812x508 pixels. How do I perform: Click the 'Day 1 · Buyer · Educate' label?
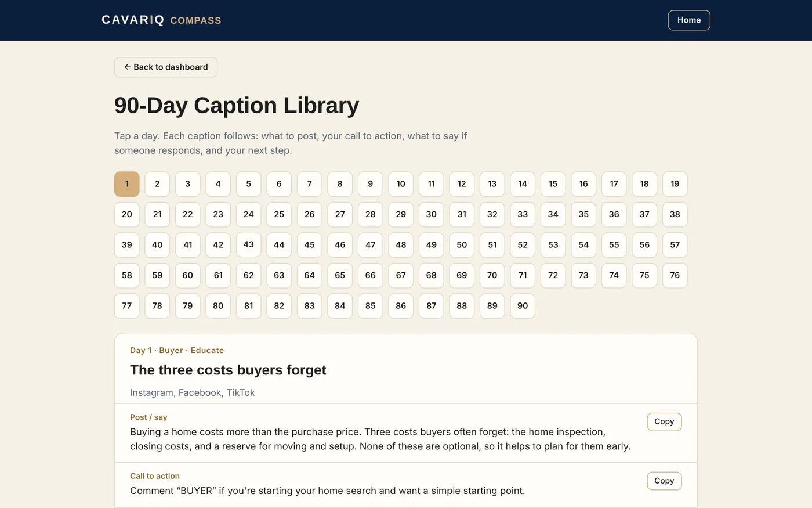pyautogui.click(x=177, y=351)
